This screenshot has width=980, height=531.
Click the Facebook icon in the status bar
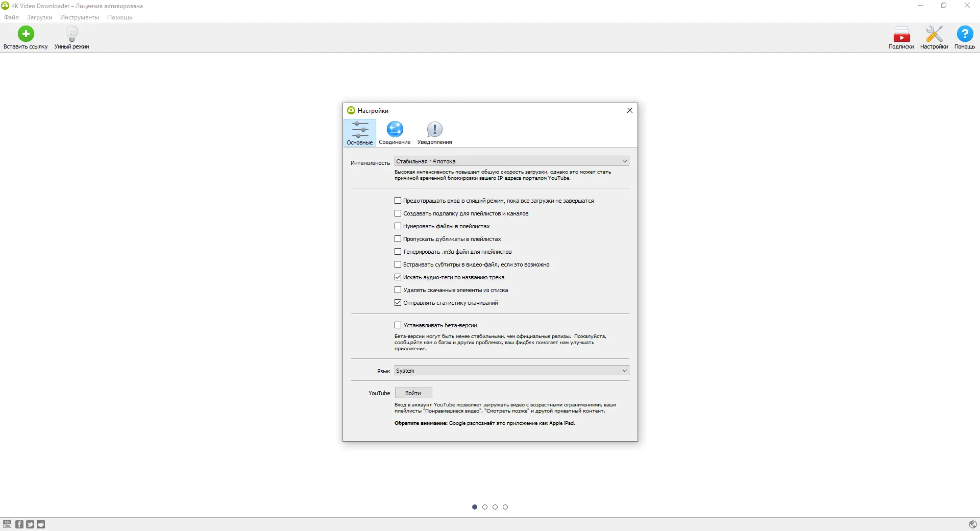(x=19, y=524)
